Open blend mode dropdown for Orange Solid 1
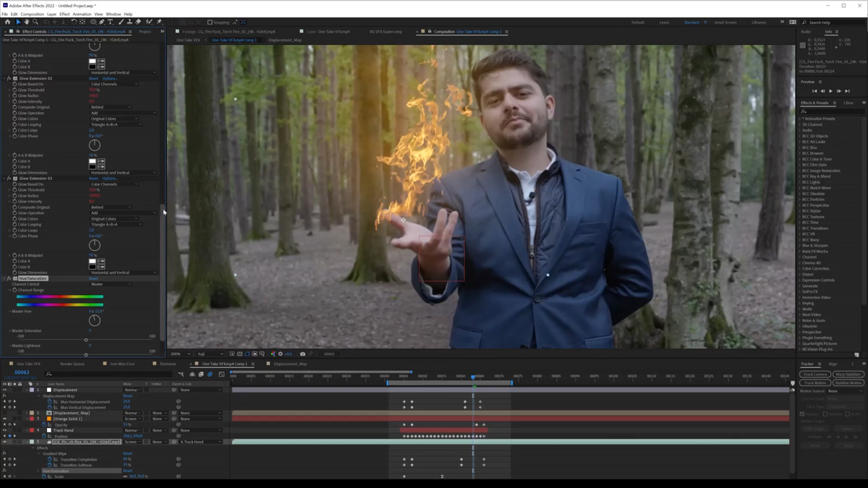 (x=133, y=419)
